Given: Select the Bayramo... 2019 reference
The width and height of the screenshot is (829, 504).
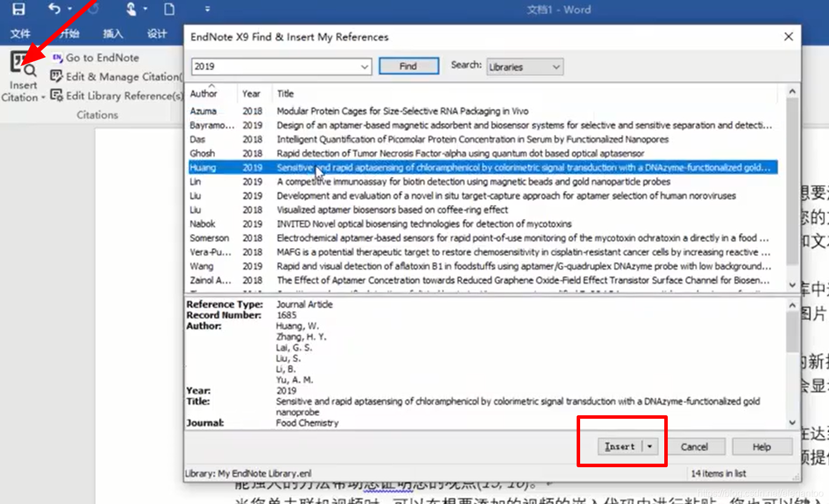Looking at the screenshot, I should click(x=483, y=125).
